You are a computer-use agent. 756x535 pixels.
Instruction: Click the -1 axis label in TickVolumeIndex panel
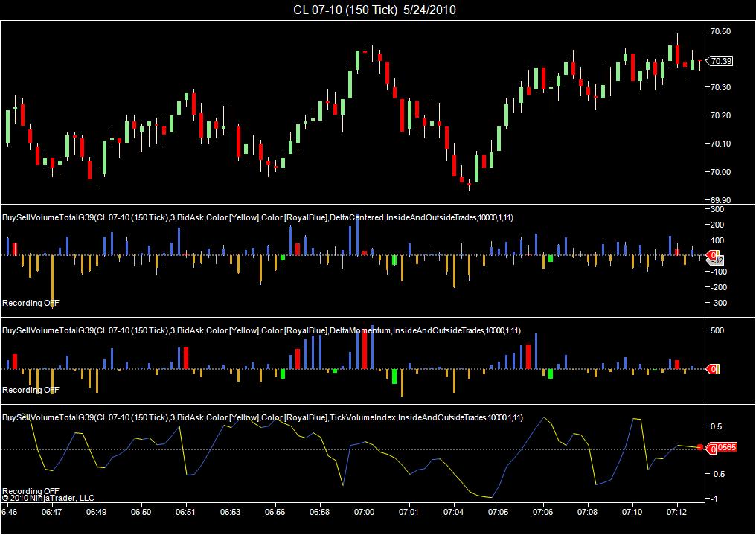tap(713, 499)
